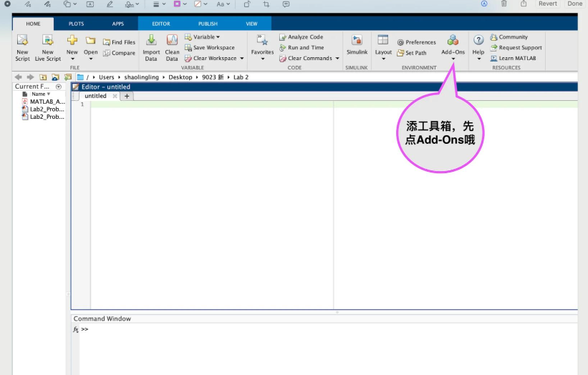Open the border color picker in markup toolbar
The width and height of the screenshot is (588, 375).
click(x=180, y=4)
